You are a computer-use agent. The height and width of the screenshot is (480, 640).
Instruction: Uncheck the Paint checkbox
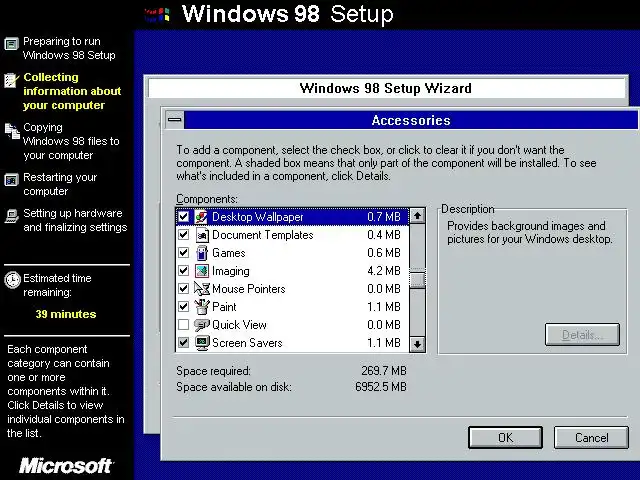tap(184, 307)
